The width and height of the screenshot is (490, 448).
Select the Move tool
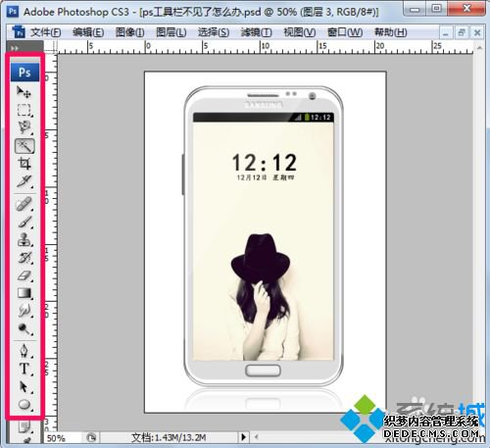coord(24,92)
